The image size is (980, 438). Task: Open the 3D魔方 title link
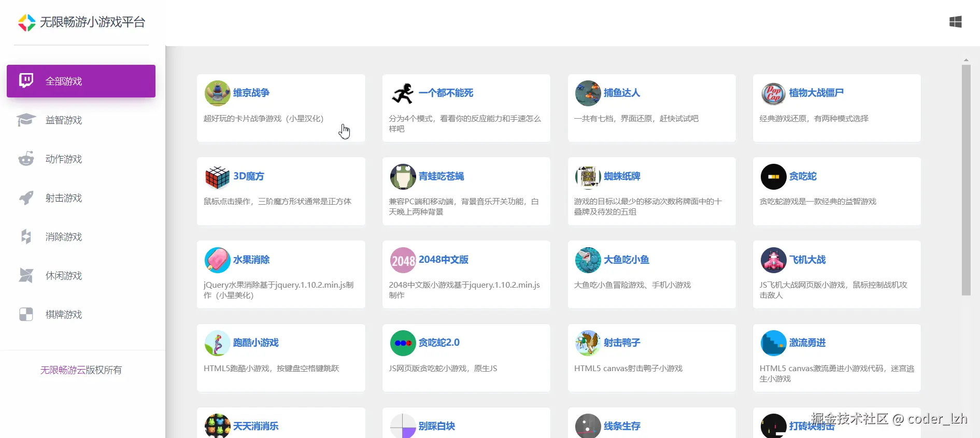(249, 176)
